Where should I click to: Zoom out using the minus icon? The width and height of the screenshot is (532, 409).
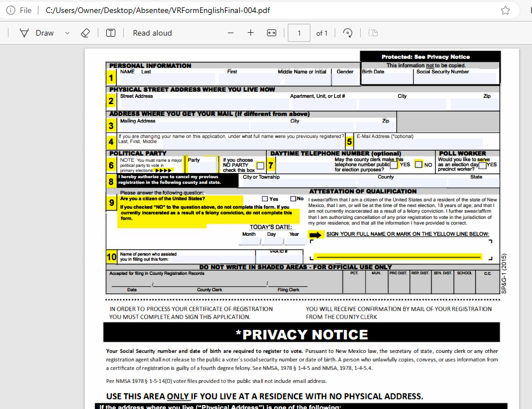[230, 33]
